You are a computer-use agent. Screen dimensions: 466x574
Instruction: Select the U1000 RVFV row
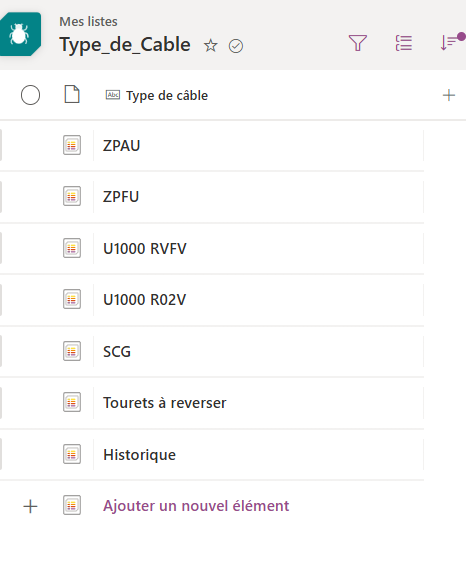[x=212, y=249]
